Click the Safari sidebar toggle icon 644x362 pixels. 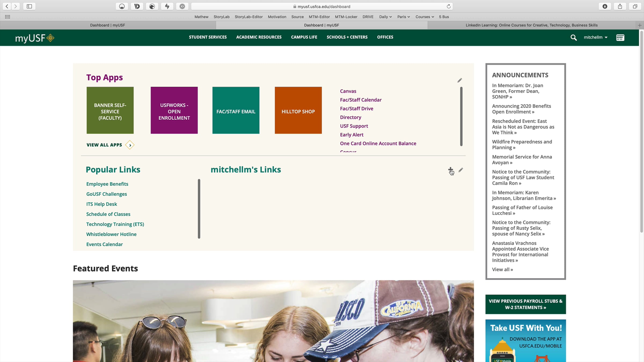pyautogui.click(x=29, y=6)
